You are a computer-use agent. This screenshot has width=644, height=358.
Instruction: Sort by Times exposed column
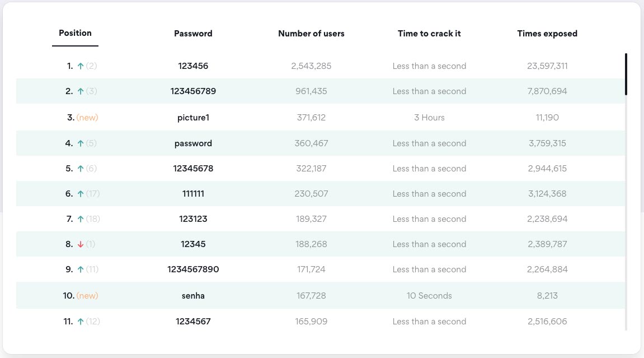click(547, 34)
